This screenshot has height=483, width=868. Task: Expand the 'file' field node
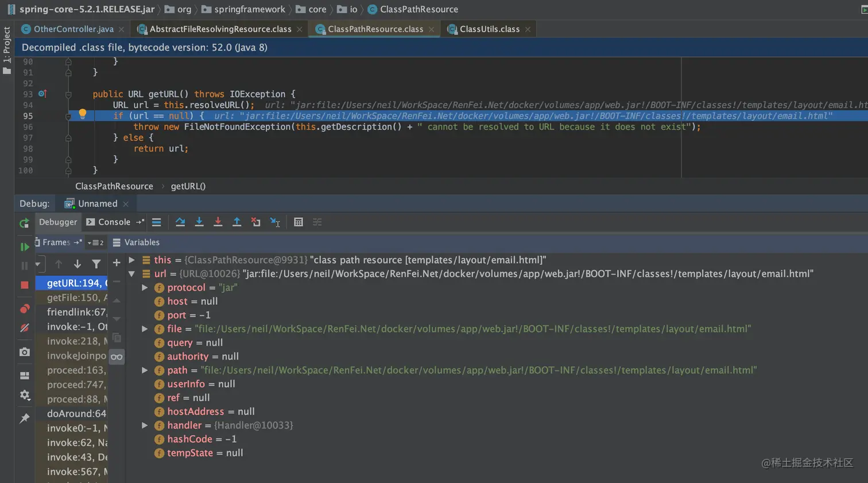(x=145, y=329)
